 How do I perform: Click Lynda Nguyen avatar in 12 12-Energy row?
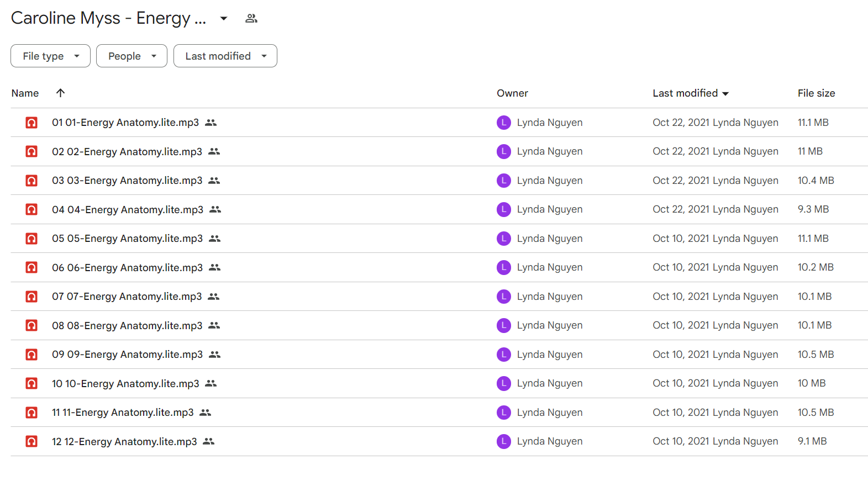[503, 441]
